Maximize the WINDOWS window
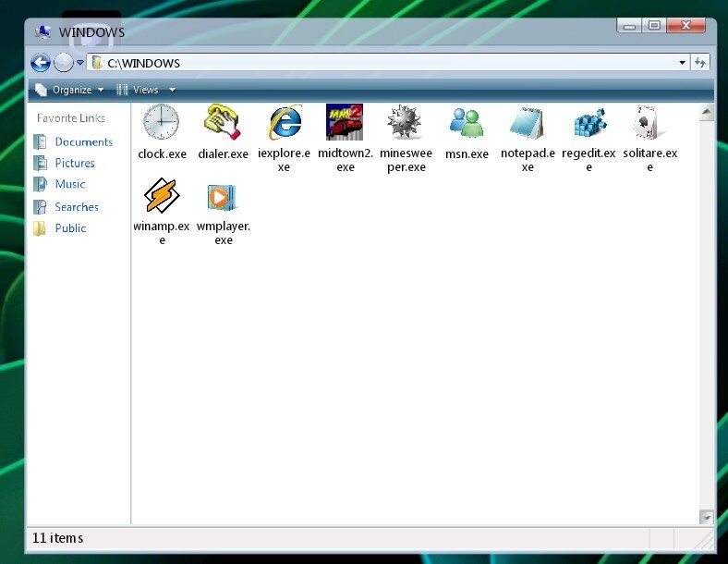 click(654, 26)
